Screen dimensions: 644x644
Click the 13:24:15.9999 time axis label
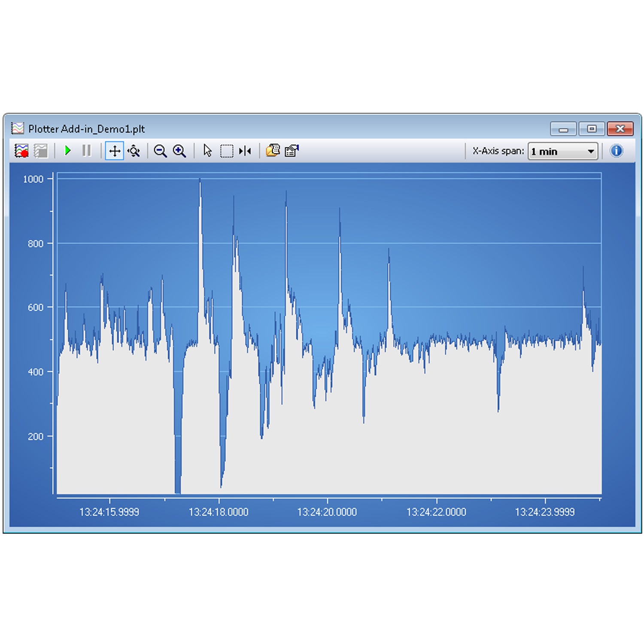click(x=109, y=512)
